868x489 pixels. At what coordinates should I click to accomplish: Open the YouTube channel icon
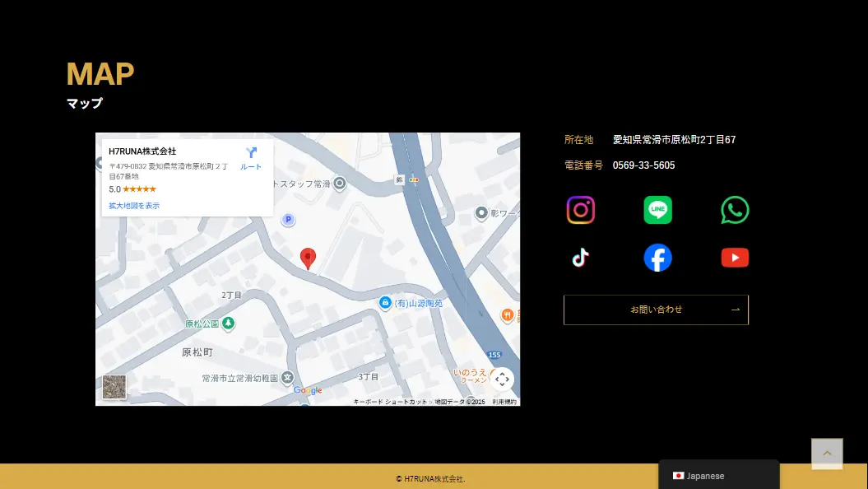click(735, 258)
